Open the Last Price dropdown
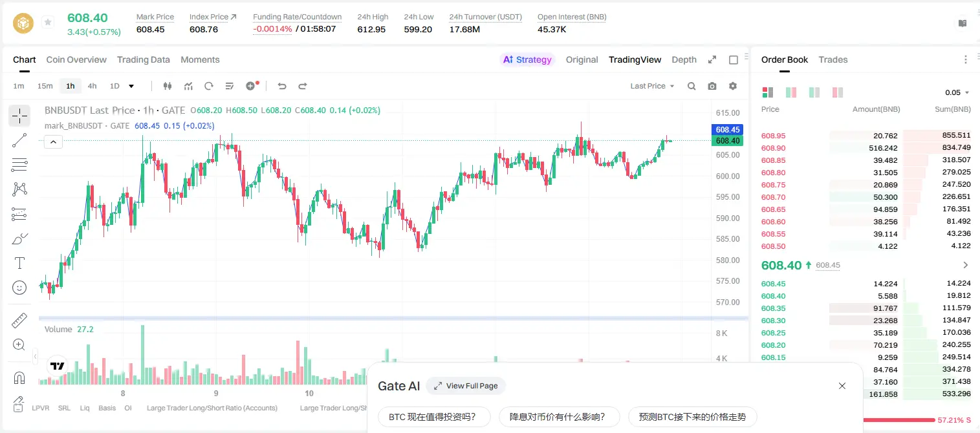This screenshot has width=980, height=433. 652,86
